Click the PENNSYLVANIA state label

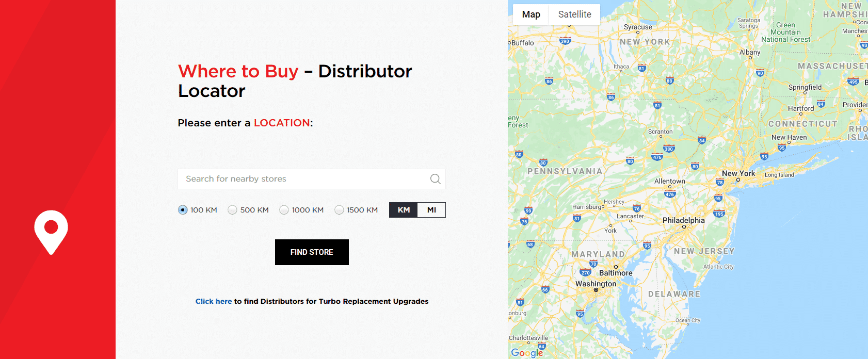tap(565, 171)
